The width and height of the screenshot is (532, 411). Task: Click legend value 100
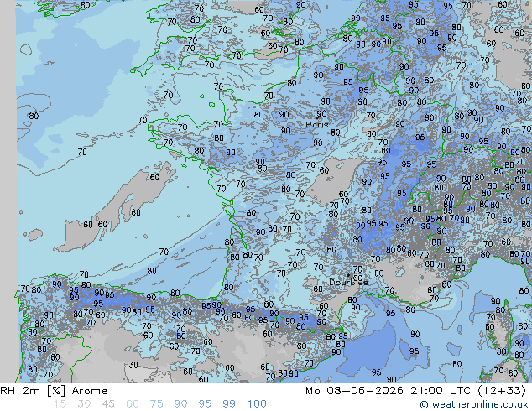point(257,404)
